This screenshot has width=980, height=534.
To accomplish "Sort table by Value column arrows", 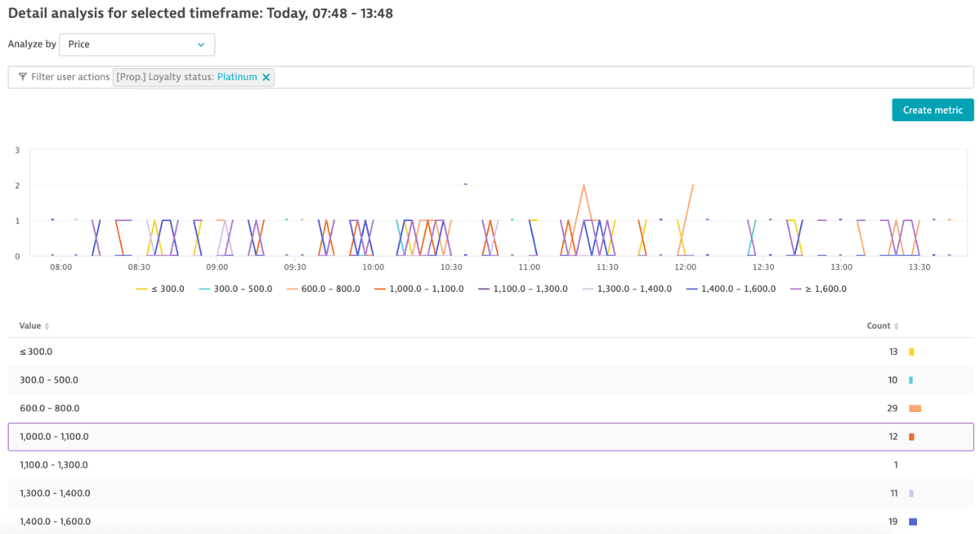I will point(47,326).
